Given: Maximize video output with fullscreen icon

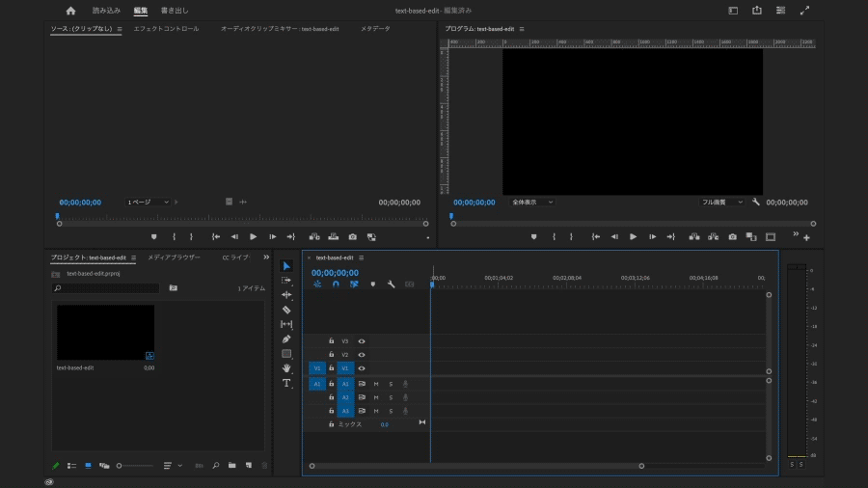Looking at the screenshot, I should 804,11.
